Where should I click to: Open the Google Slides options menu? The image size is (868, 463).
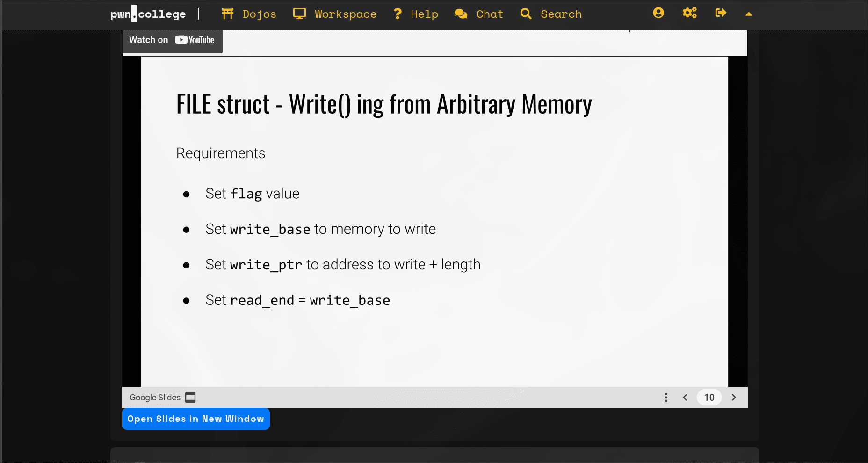coord(666,398)
